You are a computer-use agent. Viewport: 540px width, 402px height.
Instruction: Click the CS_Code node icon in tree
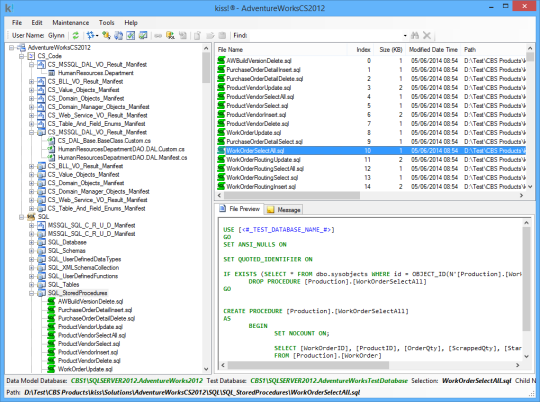coord(31,56)
